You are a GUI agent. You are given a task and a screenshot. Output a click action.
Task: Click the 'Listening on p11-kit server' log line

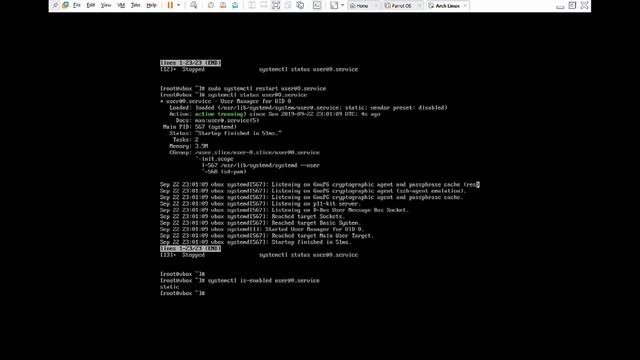click(x=260, y=204)
